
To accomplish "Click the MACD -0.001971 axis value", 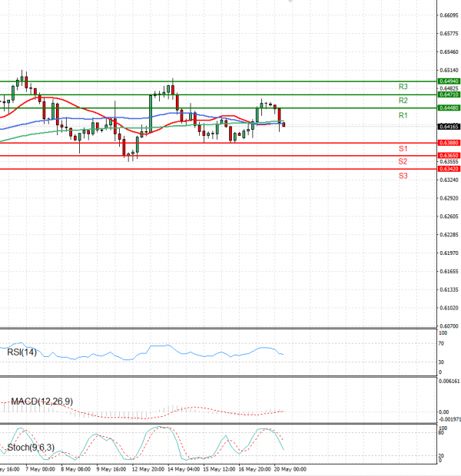I will point(449,419).
